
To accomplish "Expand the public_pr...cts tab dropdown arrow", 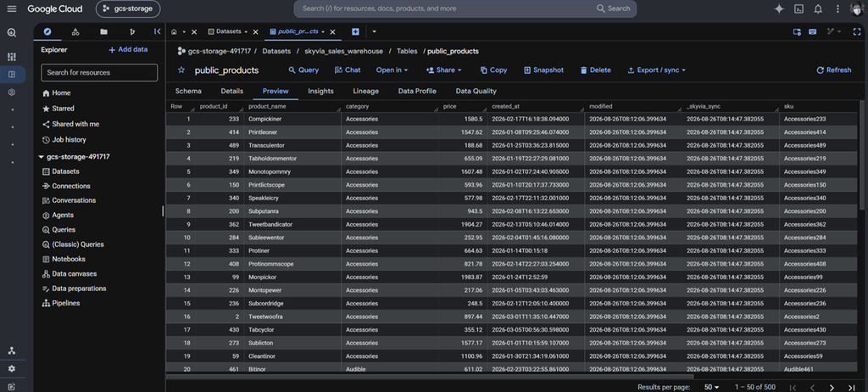I will pyautogui.click(x=323, y=32).
